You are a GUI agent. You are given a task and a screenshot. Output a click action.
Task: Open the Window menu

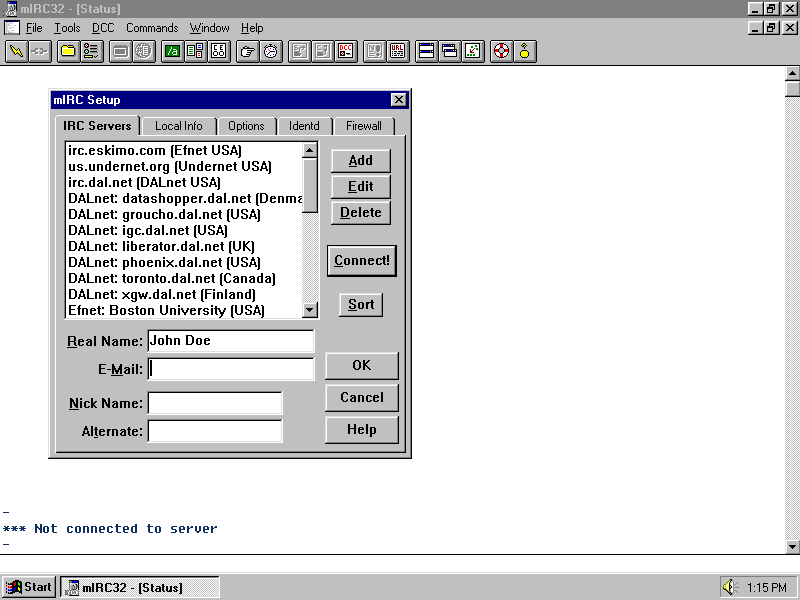pyautogui.click(x=210, y=28)
